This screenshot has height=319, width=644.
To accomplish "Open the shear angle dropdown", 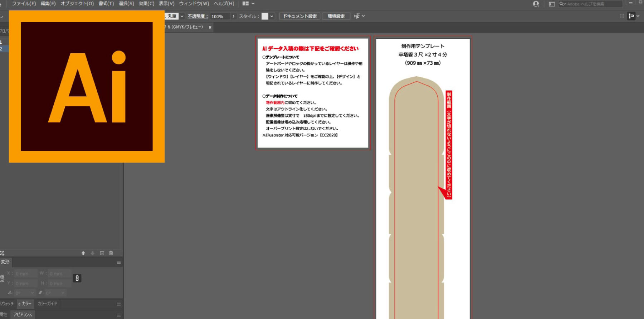I will click(x=63, y=293).
